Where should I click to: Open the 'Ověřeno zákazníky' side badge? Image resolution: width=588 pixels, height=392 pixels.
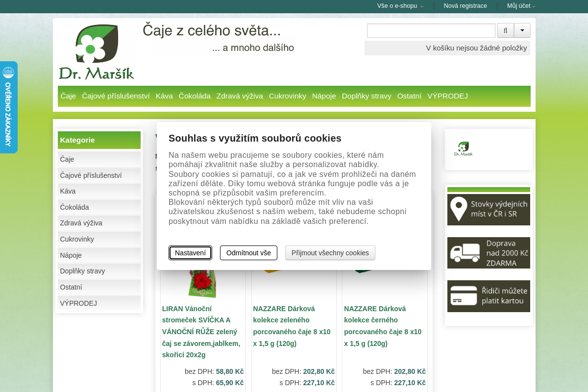8,107
